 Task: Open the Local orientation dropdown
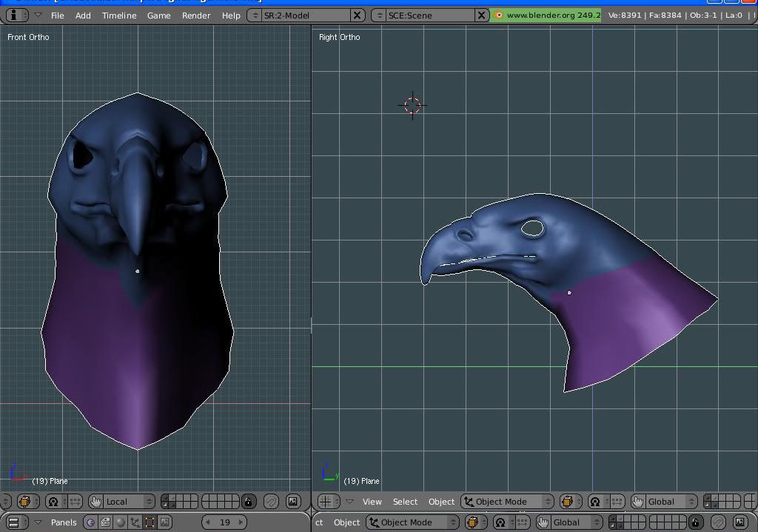coord(123,502)
